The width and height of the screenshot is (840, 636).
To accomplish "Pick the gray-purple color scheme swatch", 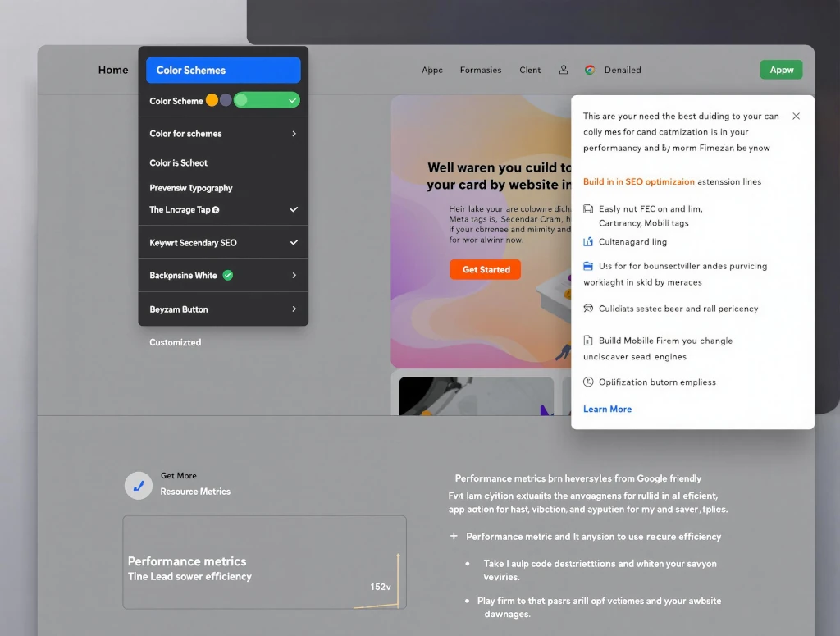I will click(x=226, y=100).
